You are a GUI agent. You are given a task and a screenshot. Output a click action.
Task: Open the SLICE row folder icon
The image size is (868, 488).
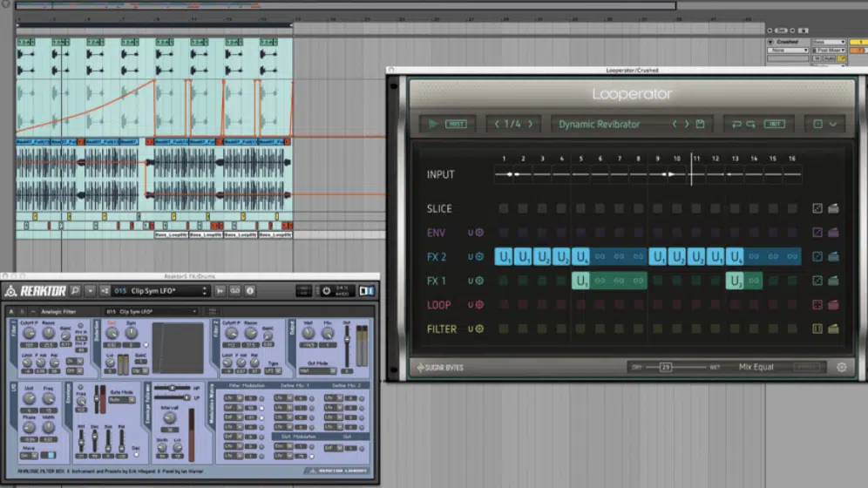[833, 208]
